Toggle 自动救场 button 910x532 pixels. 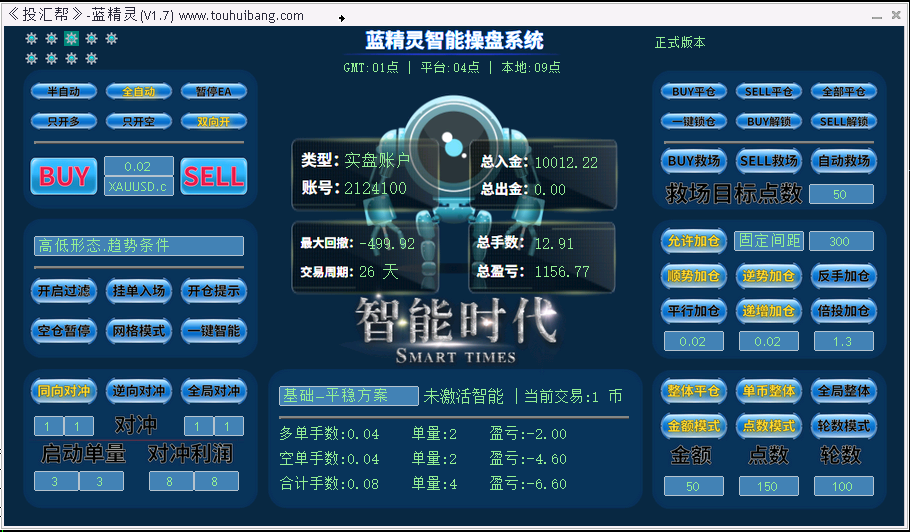click(x=843, y=161)
